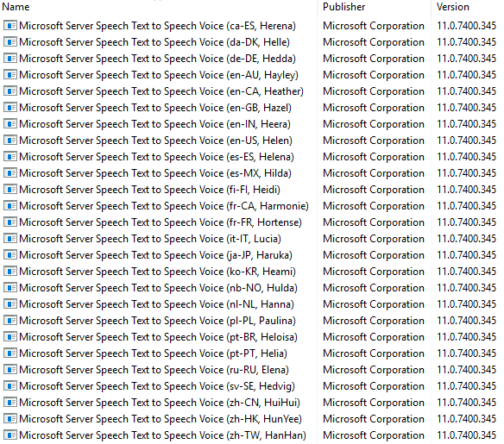
Task: Click the icon next to the de-DE Hedda voice
Action: [10, 58]
